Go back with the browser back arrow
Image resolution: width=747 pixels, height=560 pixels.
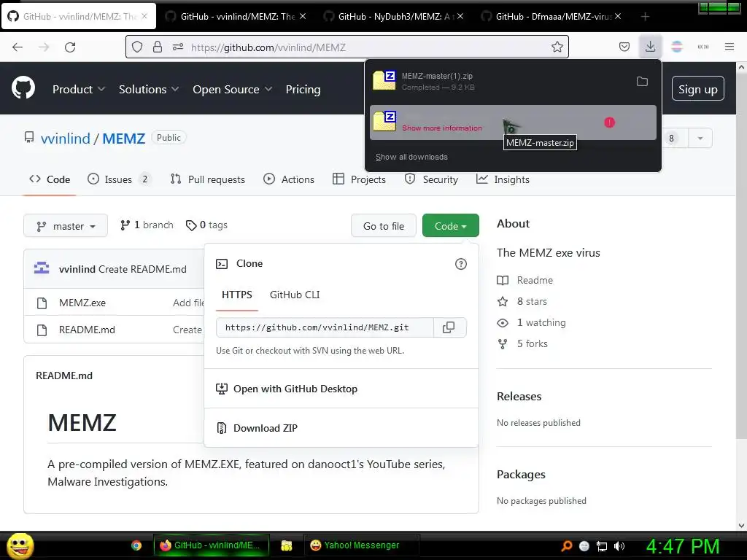[x=18, y=47]
